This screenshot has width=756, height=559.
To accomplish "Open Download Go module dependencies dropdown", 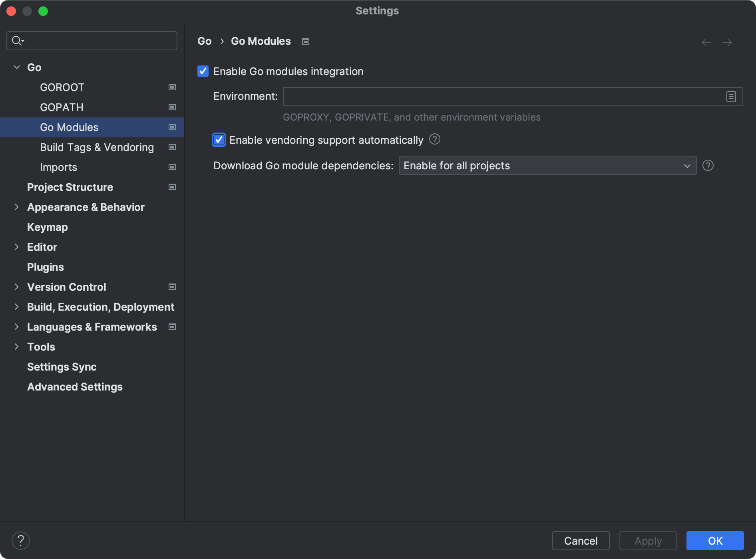I will tap(547, 165).
